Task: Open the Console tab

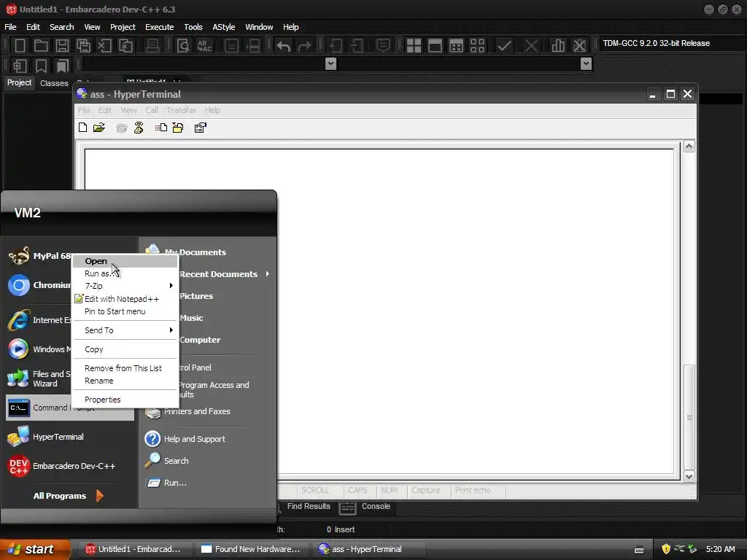Action: tap(366, 507)
